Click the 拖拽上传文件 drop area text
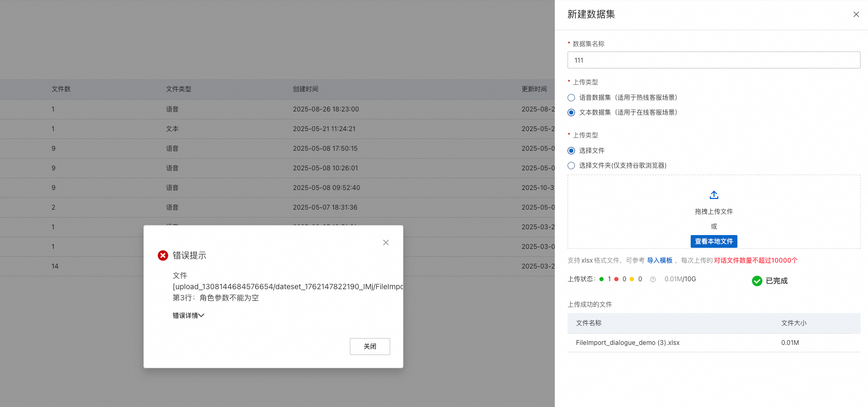The image size is (868, 407). pos(714,212)
